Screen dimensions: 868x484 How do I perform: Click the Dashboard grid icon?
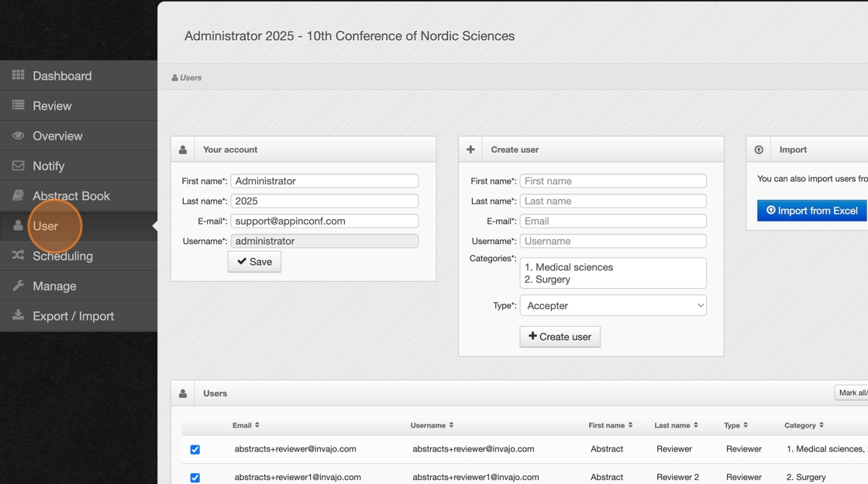pos(18,75)
